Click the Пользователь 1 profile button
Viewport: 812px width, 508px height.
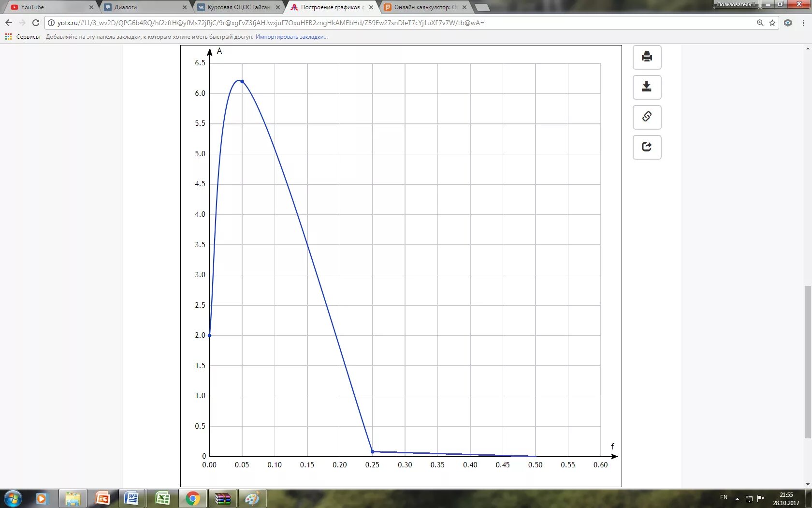coord(736,4)
